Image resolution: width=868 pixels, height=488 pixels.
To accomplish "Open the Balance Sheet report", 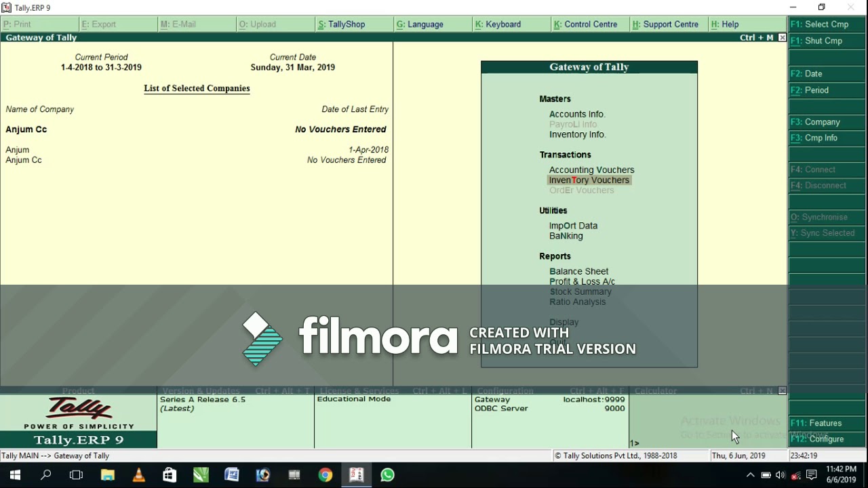I will point(578,271).
